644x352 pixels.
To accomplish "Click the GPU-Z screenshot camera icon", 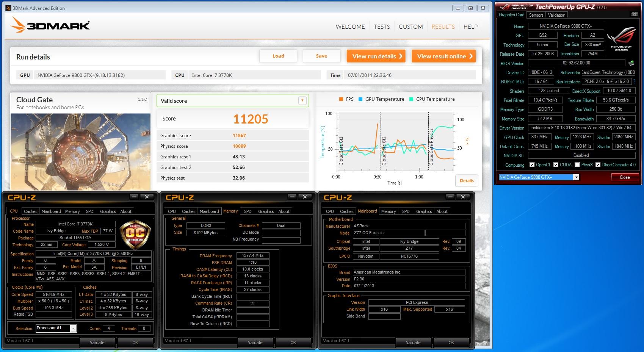I will pyautogui.click(x=634, y=14).
